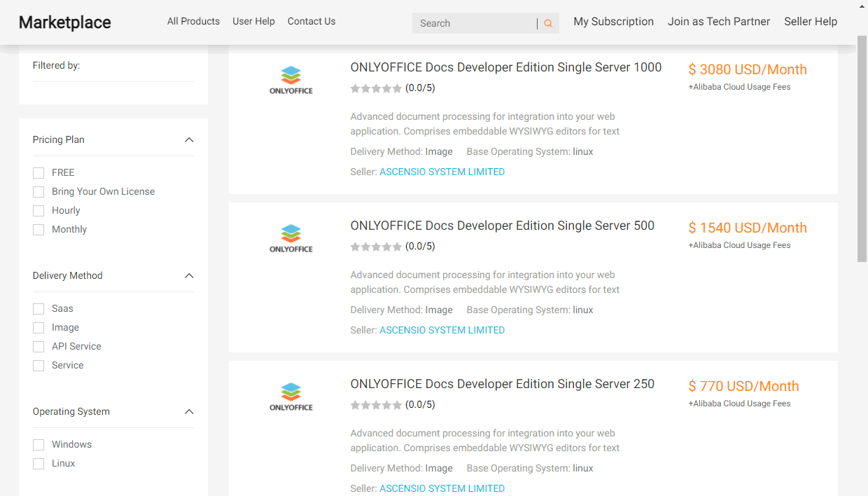This screenshot has height=496, width=868.
Task: Tick the Linux operating system checkbox
Action: click(x=38, y=464)
